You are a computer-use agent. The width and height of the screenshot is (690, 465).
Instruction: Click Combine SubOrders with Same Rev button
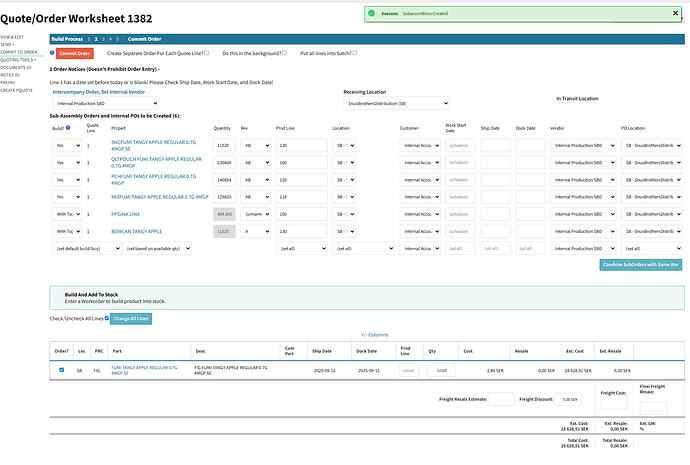641,265
